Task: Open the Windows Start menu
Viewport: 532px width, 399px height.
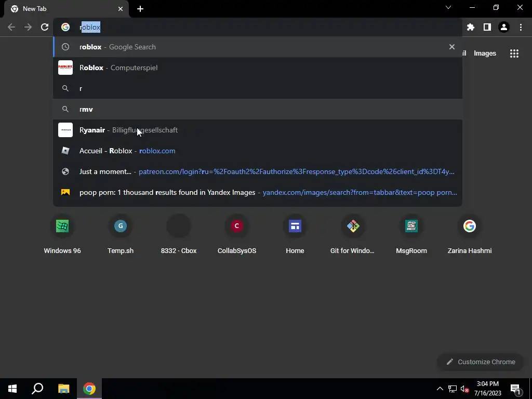Action: [x=12, y=389]
